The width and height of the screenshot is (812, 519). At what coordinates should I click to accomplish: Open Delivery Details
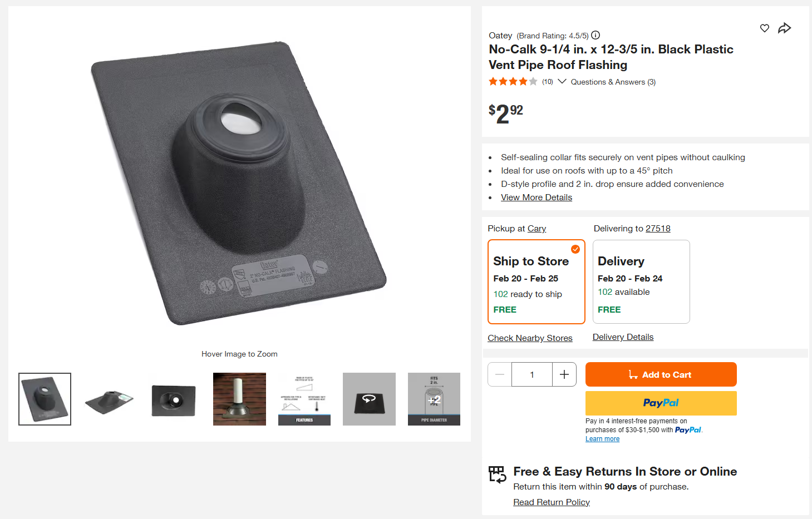click(x=623, y=337)
